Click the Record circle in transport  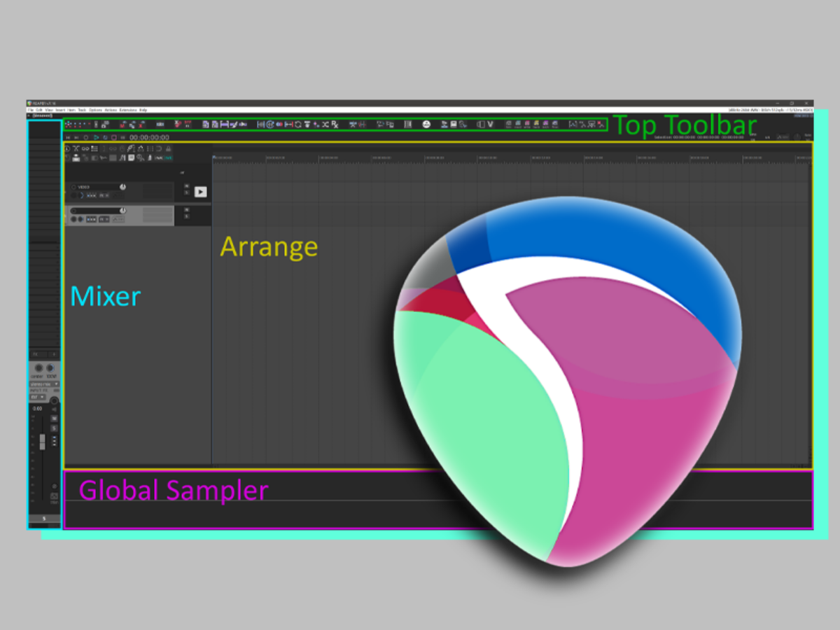(85, 138)
